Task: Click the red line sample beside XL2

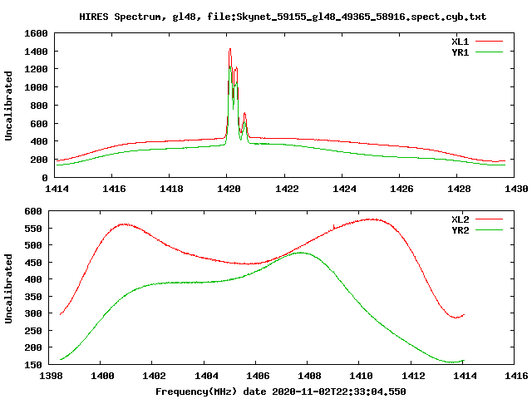Action: click(489, 219)
